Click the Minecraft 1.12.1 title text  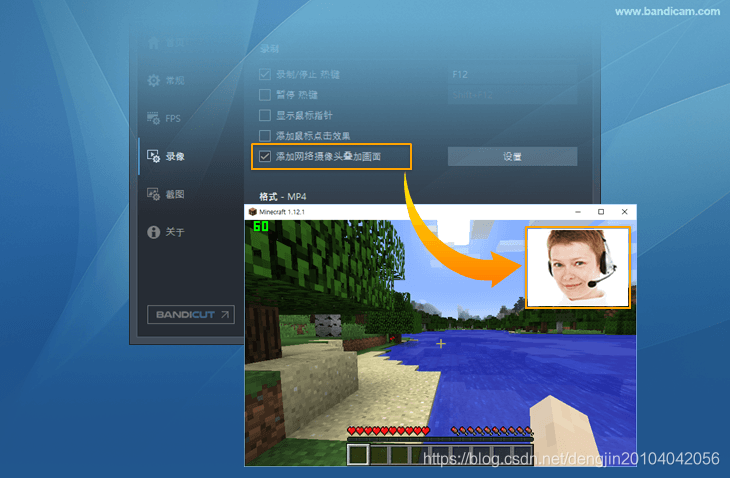coord(282,212)
